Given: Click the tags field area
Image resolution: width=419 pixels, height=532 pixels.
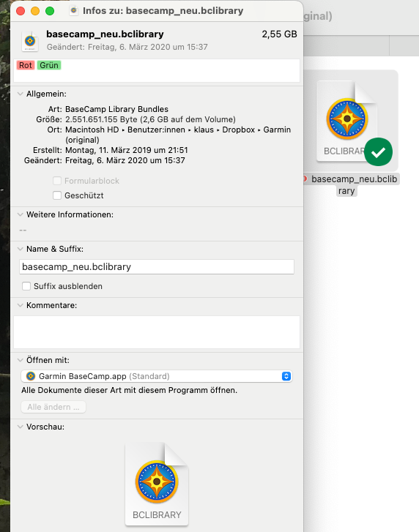Looking at the screenshot, I should point(157,70).
